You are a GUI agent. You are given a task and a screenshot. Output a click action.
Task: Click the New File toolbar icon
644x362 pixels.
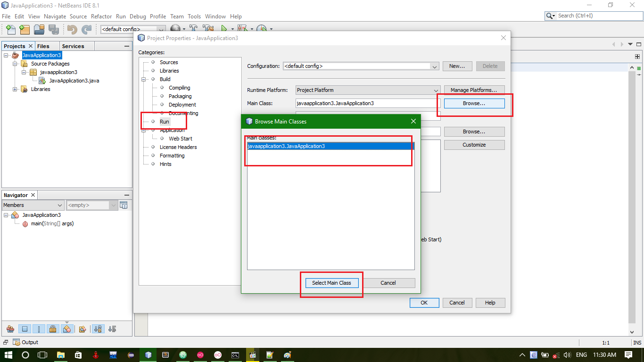10,29
